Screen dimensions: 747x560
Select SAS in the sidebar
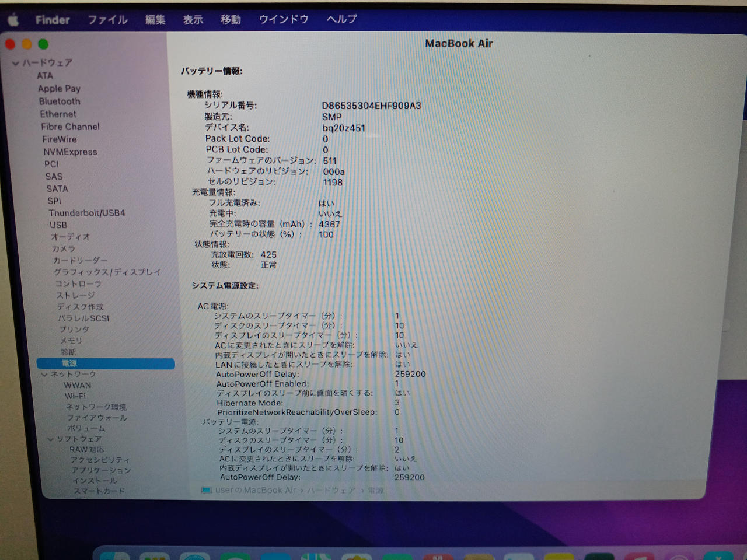[x=54, y=176]
